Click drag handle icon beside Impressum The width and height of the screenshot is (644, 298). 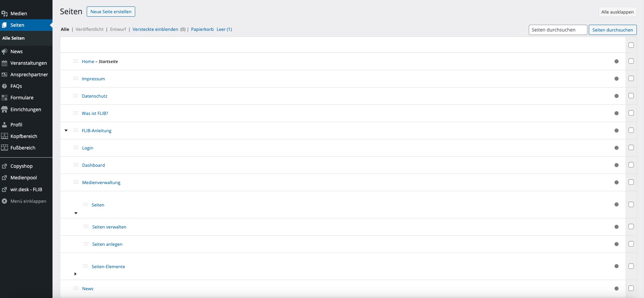click(x=76, y=79)
